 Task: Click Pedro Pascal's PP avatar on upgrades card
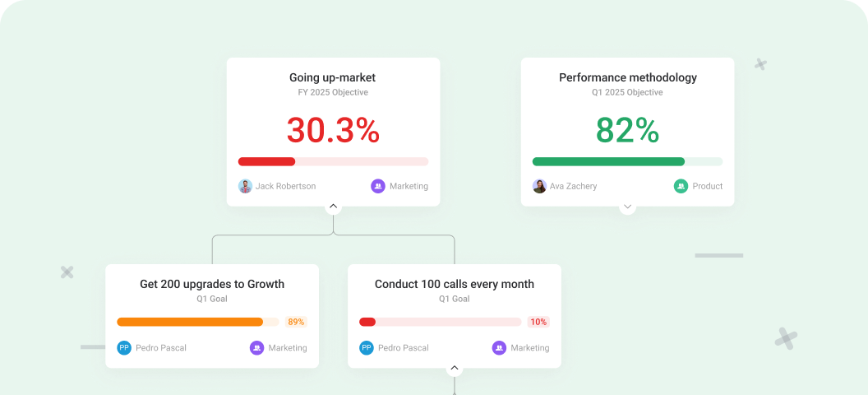click(x=124, y=347)
